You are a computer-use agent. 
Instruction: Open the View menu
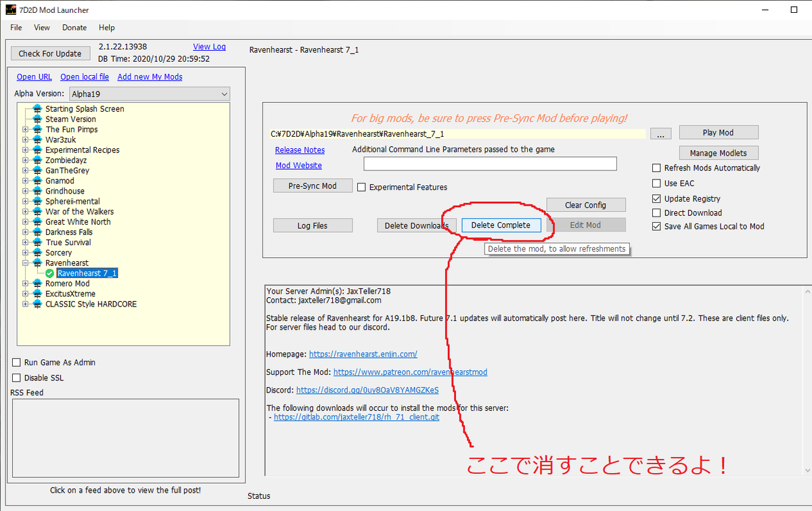tap(41, 28)
